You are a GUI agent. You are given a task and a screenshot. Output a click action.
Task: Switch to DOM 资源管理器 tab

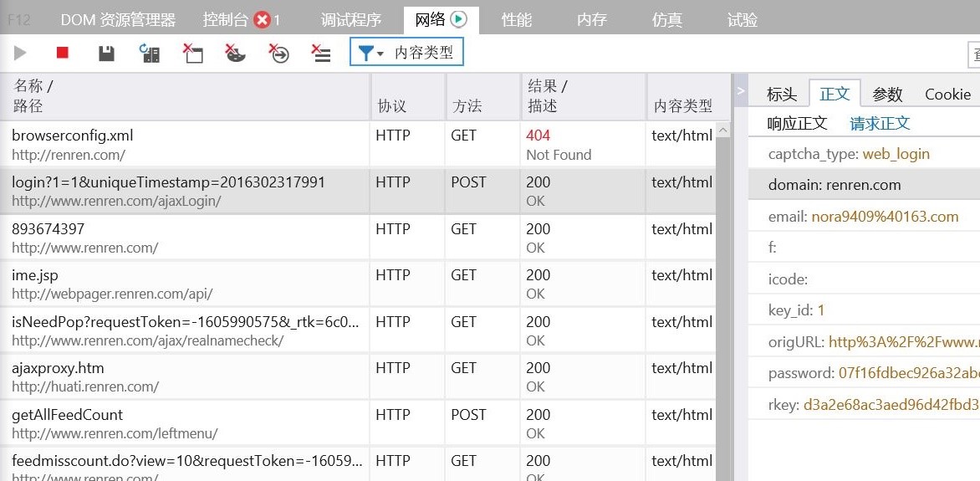tap(118, 20)
